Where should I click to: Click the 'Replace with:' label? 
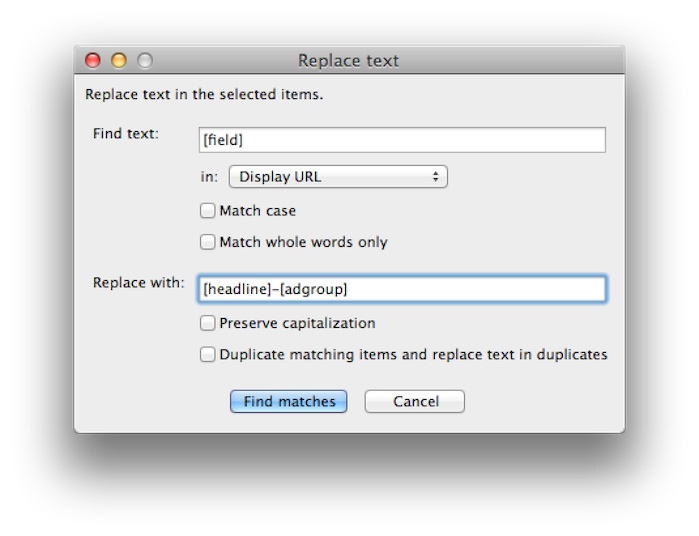(x=139, y=283)
